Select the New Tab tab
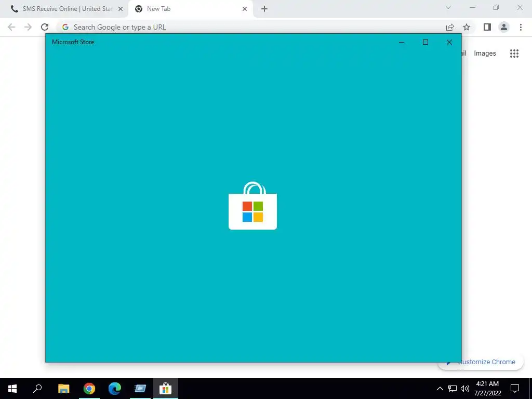The height and width of the screenshot is (399, 532). pos(190,9)
